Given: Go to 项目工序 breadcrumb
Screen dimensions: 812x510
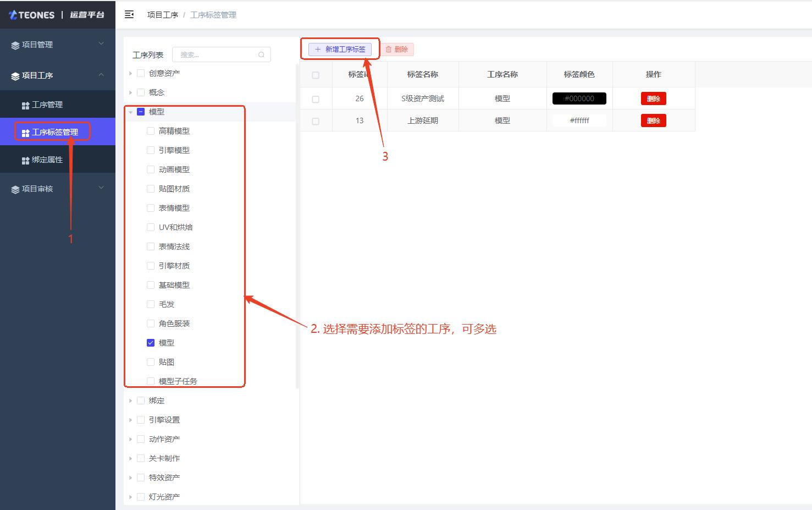Looking at the screenshot, I should coord(162,15).
